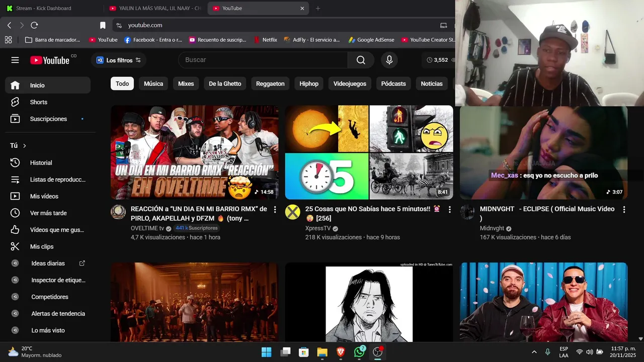This screenshot has height=362, width=644.
Task: Open Windows Start menu
Action: coord(266,352)
